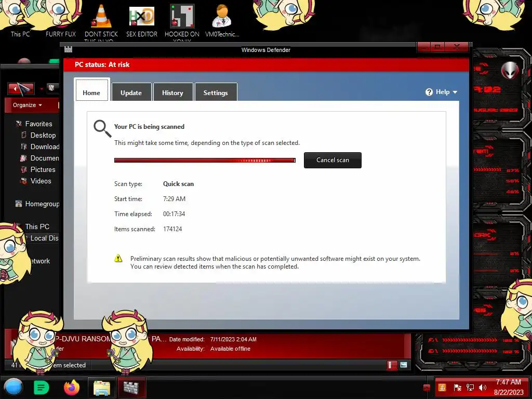532x399 pixels.
Task: Click the 'PC status: At risk' banner text
Action: (x=102, y=64)
